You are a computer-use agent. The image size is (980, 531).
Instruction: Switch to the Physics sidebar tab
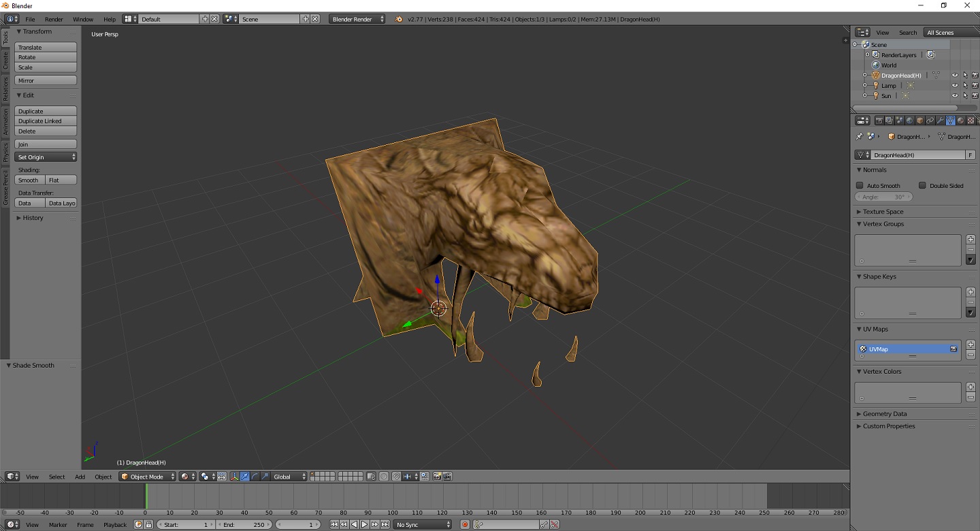[x=5, y=152]
